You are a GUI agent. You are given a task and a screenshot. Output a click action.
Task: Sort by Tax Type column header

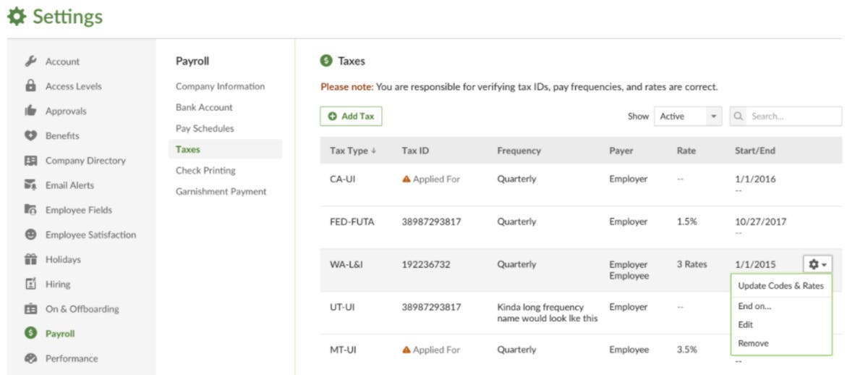(353, 151)
